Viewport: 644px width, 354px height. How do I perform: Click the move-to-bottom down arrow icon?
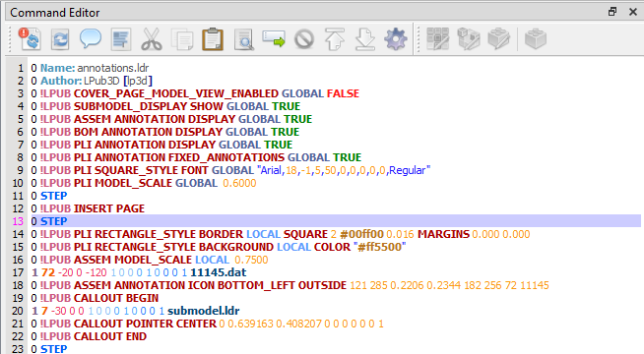click(365, 39)
